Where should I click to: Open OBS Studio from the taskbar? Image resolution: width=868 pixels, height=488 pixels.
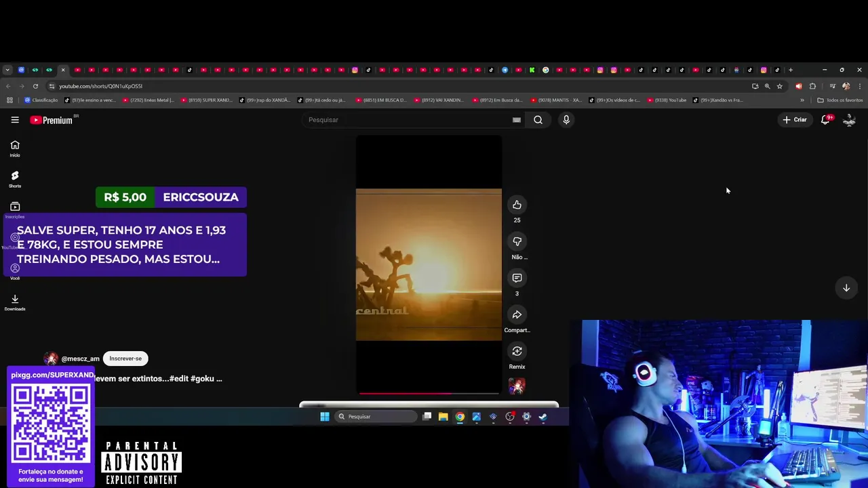click(x=510, y=417)
